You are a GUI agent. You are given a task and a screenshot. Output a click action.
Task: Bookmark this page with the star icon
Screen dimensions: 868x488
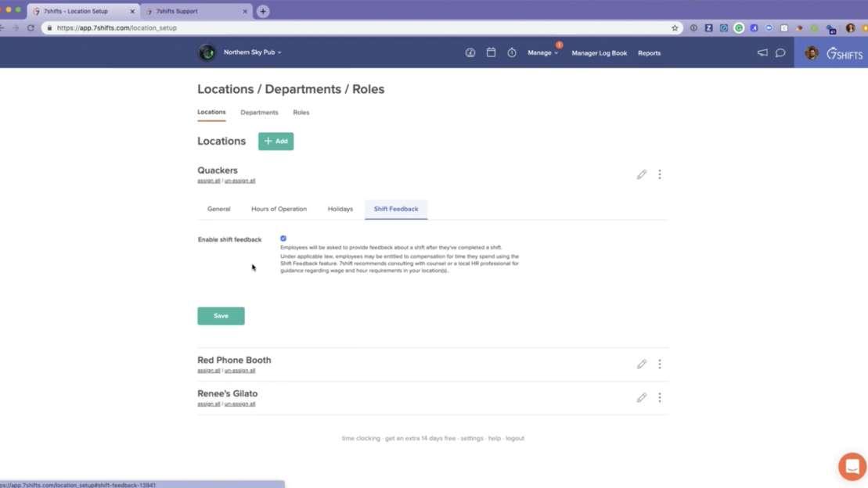[675, 27]
